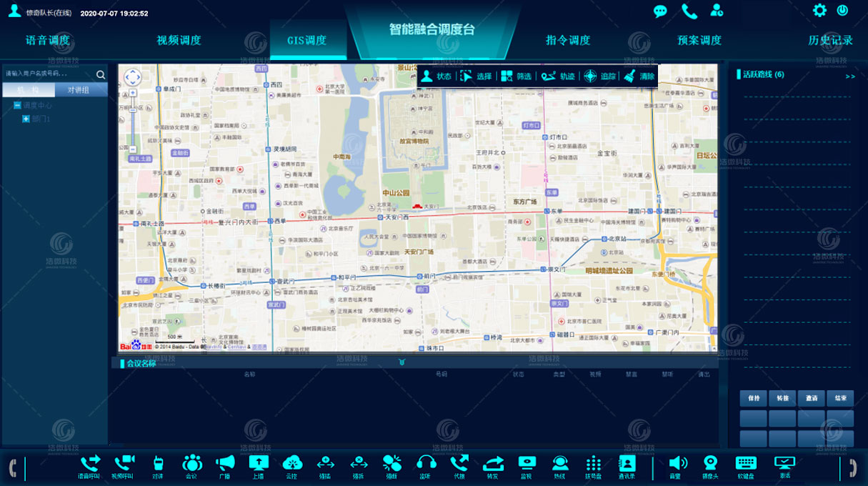The width and height of the screenshot is (868, 486).
Task: Start a 视频呼叫 video call
Action: (124, 464)
